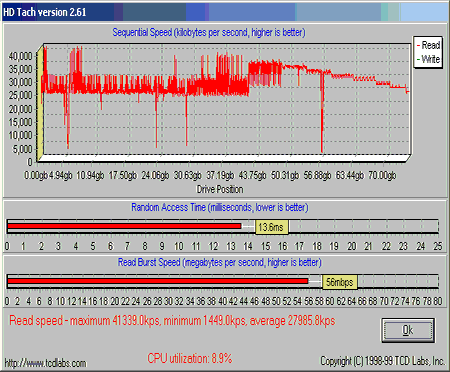
Task: Click the 50.31gb drive position label
Action: [285, 175]
